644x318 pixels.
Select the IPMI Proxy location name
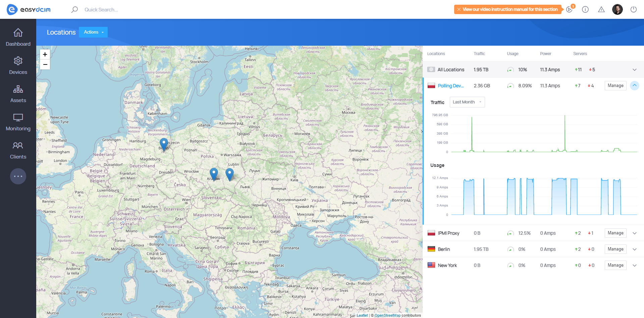coord(448,233)
